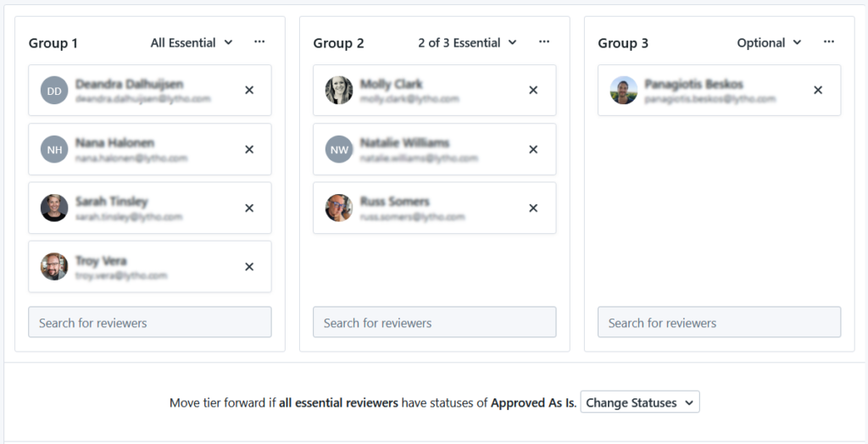Image resolution: width=868 pixels, height=444 pixels.
Task: Open Group 2 more options menu
Action: [544, 42]
